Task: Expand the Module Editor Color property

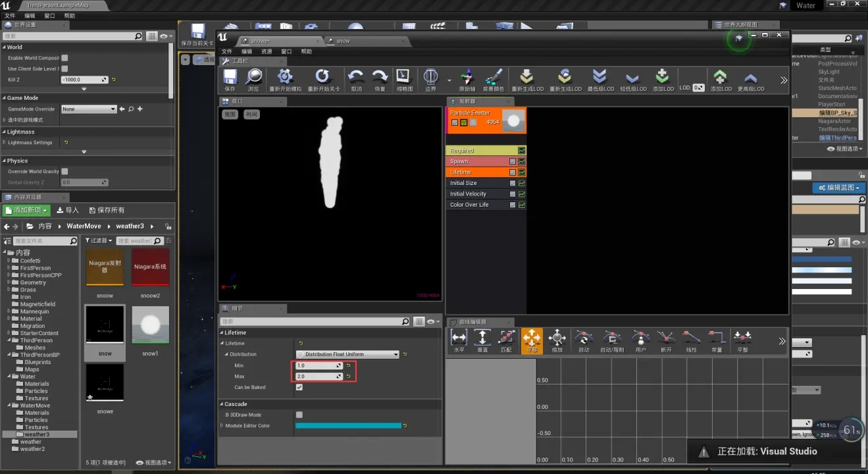Action: coord(222,426)
